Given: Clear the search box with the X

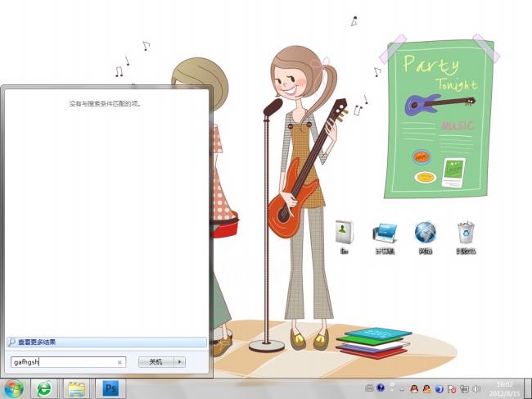Looking at the screenshot, I should pos(119,362).
